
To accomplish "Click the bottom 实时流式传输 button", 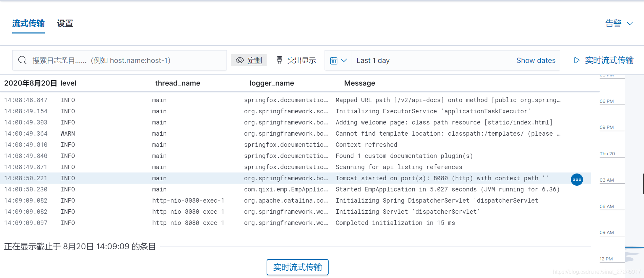I will [297, 267].
